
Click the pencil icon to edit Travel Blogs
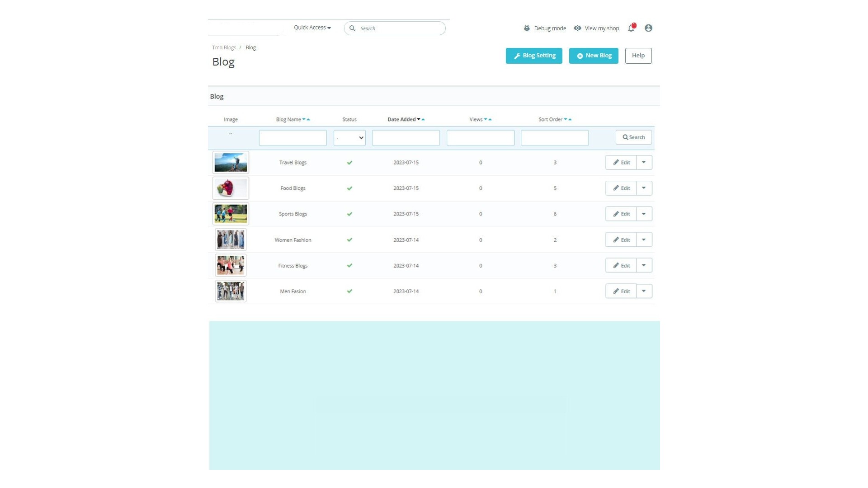616,162
